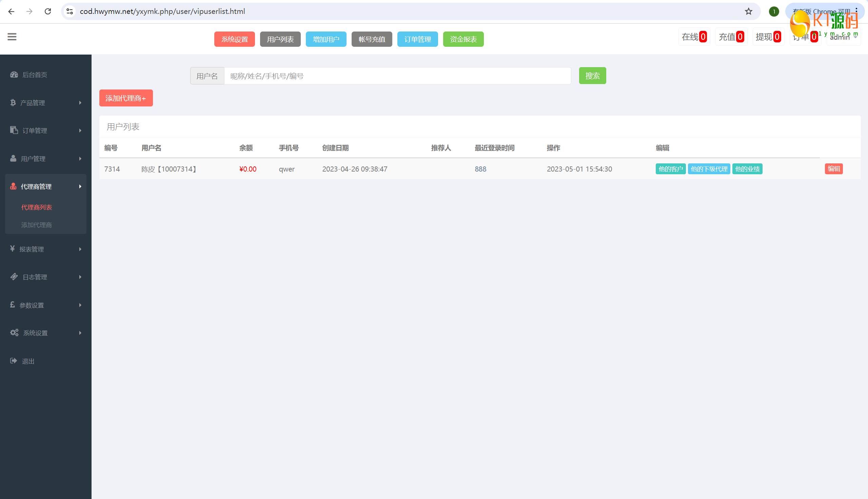Select 添加代理商 submenu item
The image size is (868, 499).
tap(36, 225)
